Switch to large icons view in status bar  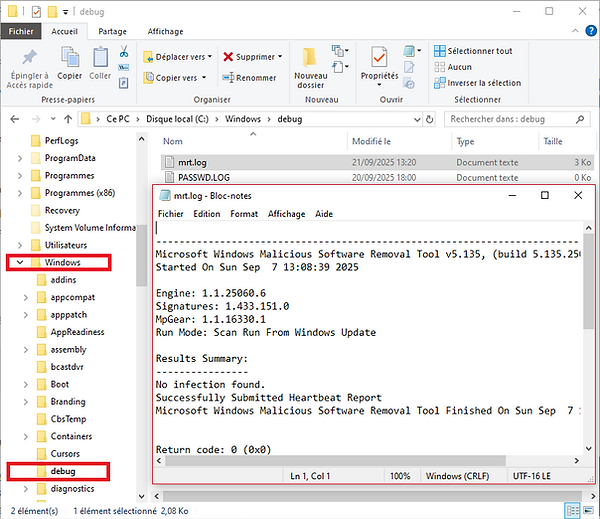588,511
